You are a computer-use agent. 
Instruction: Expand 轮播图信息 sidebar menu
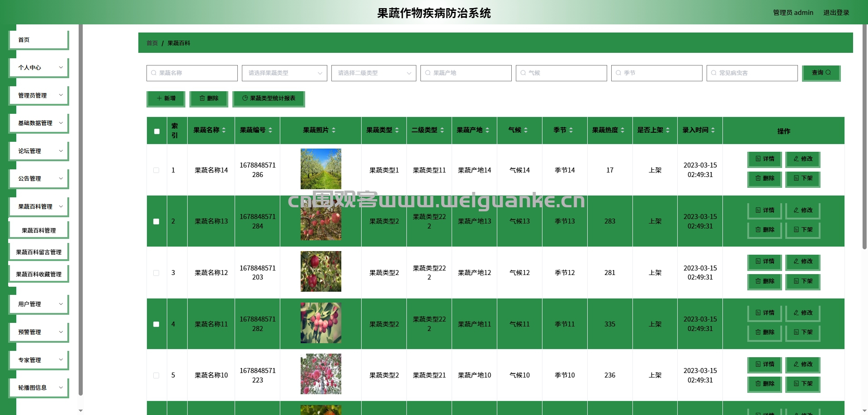point(39,388)
